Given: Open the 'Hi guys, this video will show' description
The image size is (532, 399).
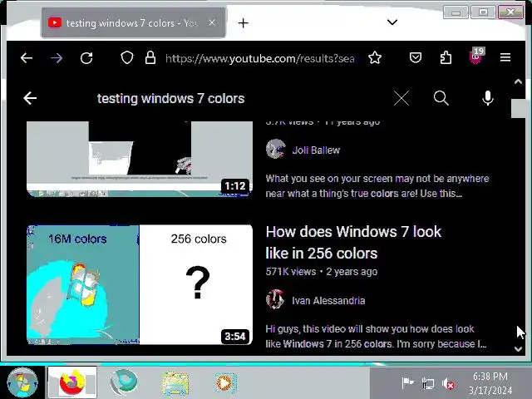Looking at the screenshot, I should 376,336.
